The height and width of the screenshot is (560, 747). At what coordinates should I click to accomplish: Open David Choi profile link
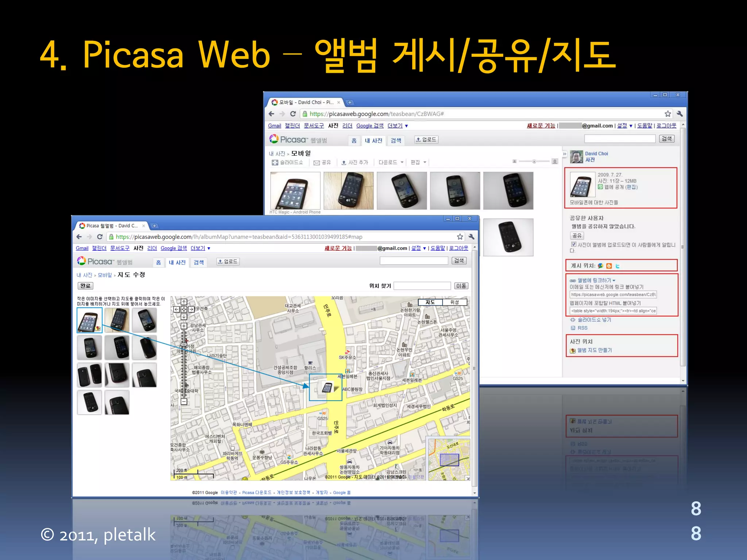point(596,153)
